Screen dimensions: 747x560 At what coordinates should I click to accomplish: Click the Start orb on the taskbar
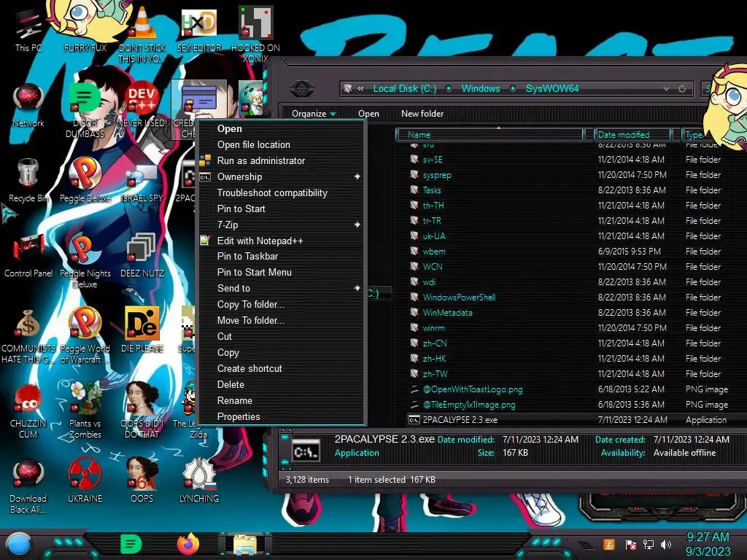(x=19, y=545)
